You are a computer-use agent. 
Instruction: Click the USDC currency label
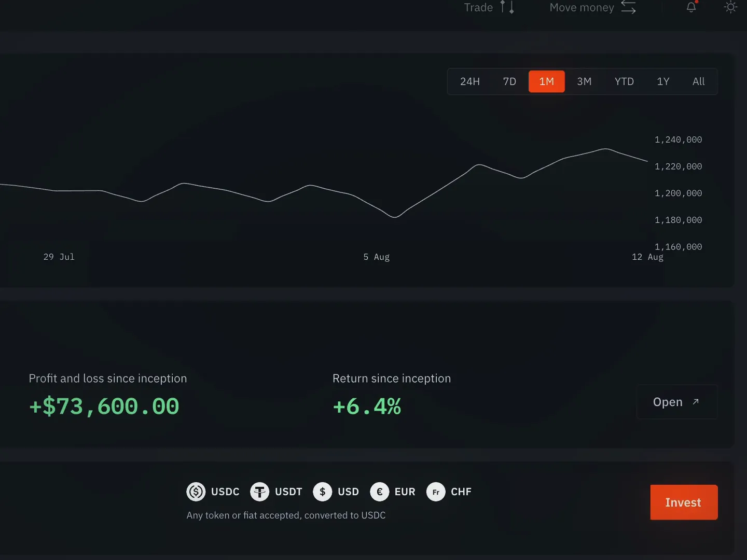225,492
